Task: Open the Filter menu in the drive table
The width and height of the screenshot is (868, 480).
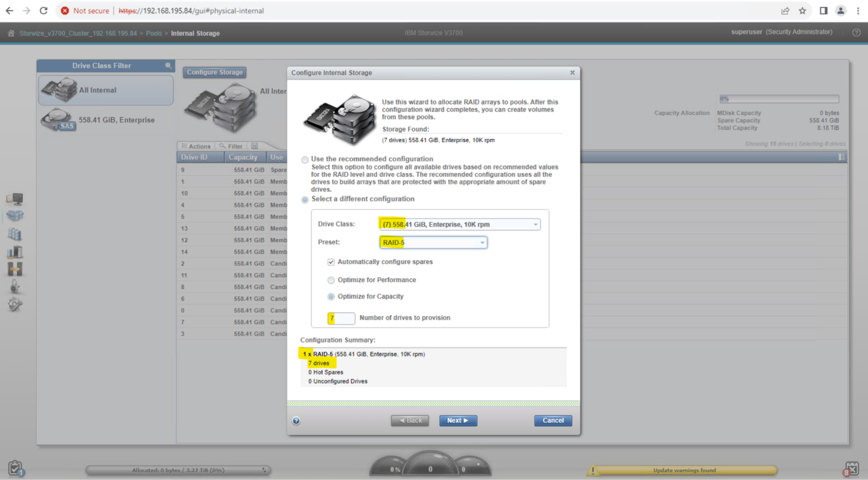Action: pyautogui.click(x=231, y=146)
